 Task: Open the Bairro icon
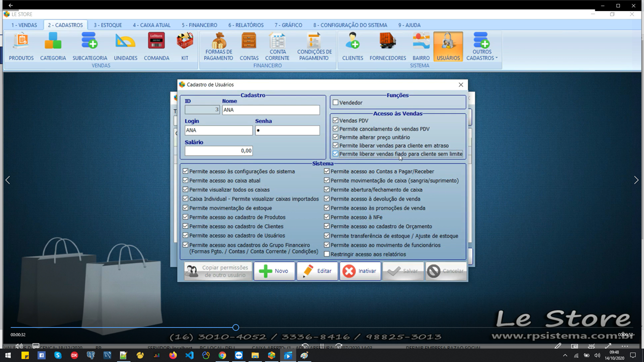click(421, 47)
